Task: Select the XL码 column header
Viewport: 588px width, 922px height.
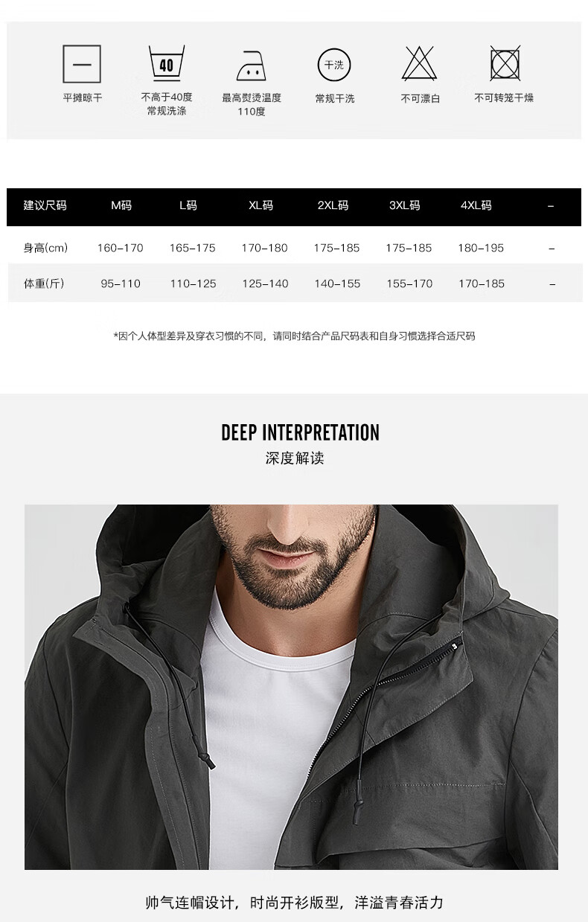Action: tap(261, 205)
